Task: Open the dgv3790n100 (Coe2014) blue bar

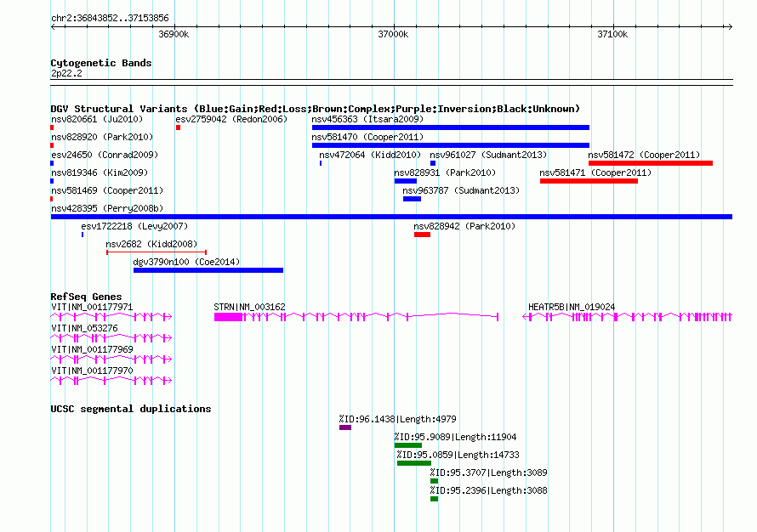Action: point(208,270)
